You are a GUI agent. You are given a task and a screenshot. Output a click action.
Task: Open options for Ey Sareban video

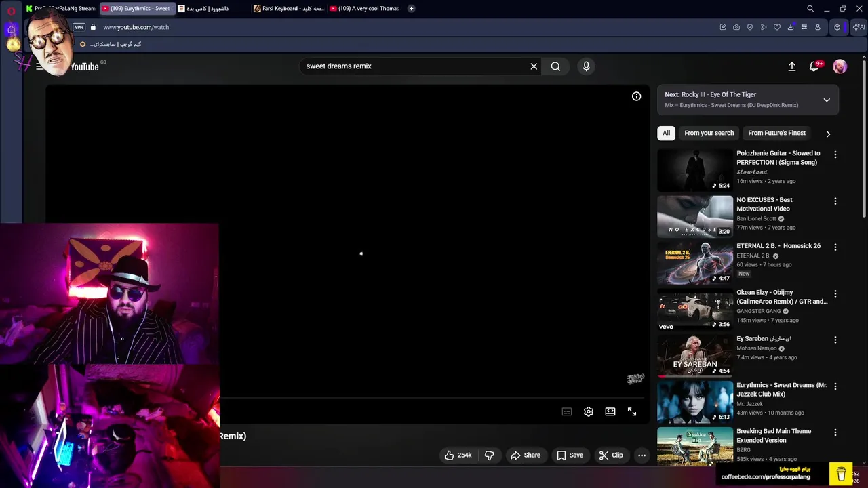(x=835, y=340)
